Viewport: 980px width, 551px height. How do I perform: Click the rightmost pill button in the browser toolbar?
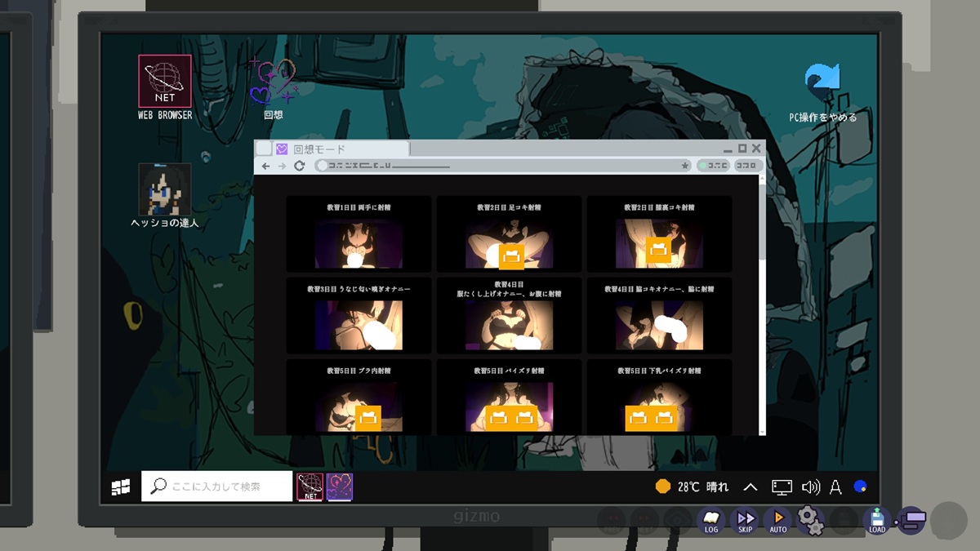pos(747,166)
